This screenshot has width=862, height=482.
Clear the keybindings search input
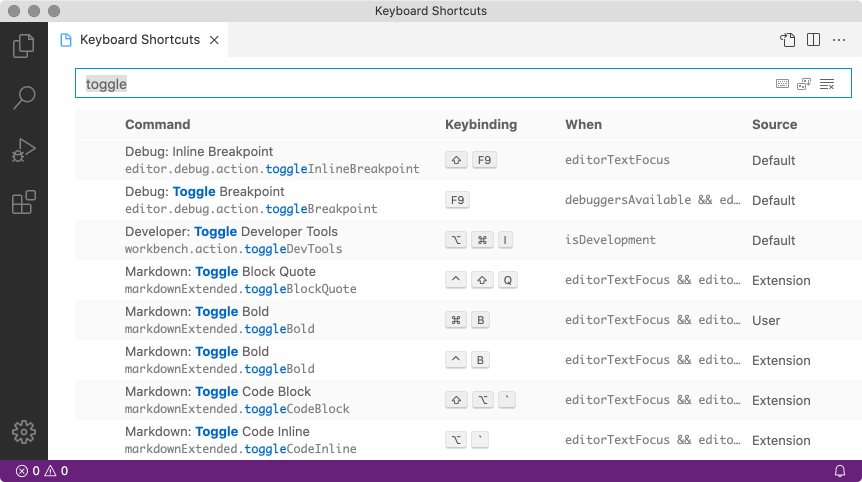[x=827, y=84]
